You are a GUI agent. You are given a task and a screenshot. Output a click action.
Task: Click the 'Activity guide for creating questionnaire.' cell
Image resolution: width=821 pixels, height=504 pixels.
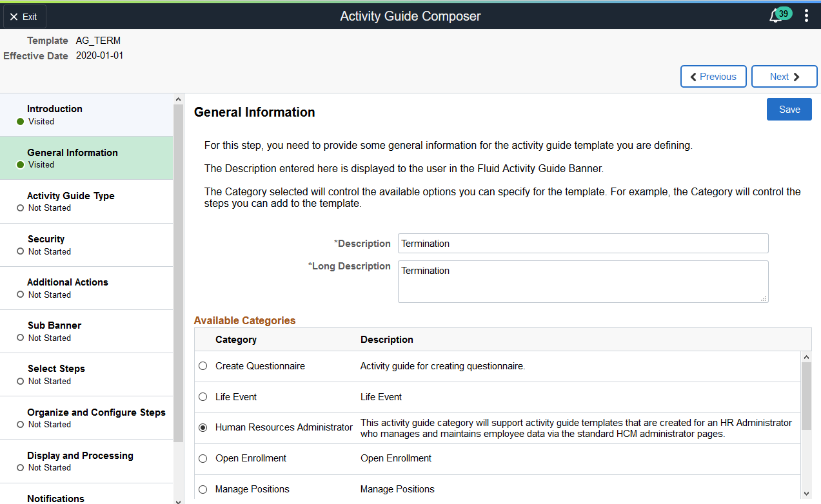[443, 366]
